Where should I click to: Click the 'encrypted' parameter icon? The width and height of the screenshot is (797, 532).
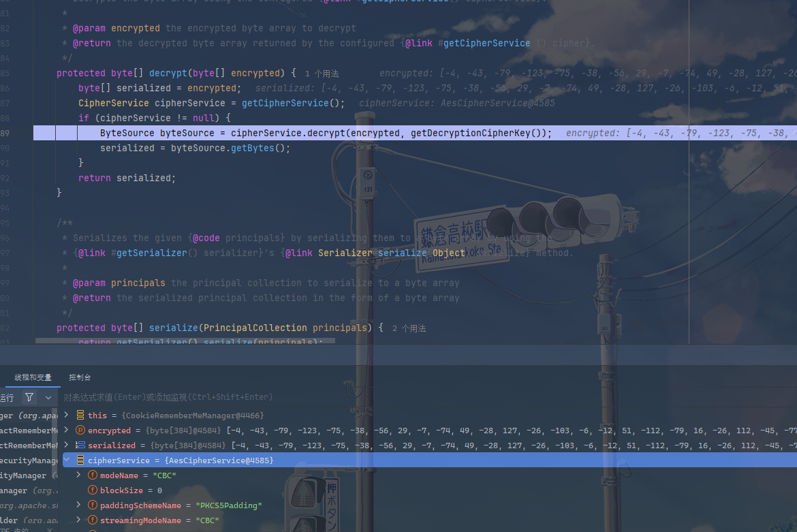[x=80, y=431]
